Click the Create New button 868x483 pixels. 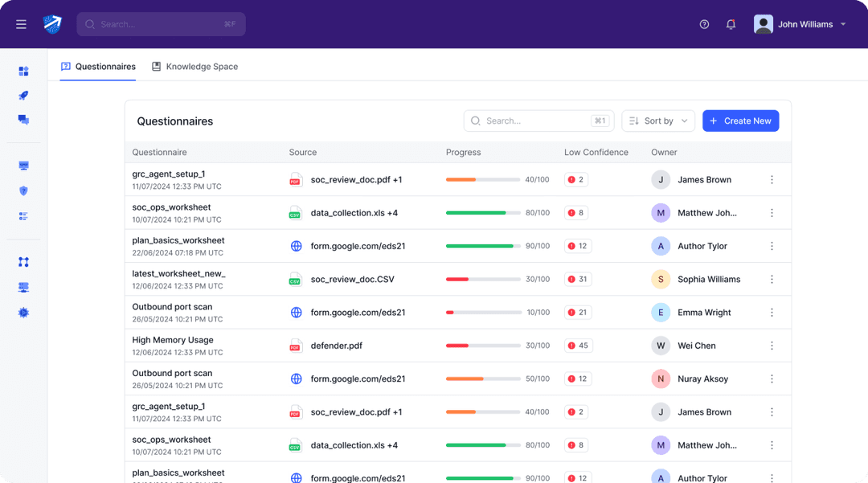click(x=740, y=121)
